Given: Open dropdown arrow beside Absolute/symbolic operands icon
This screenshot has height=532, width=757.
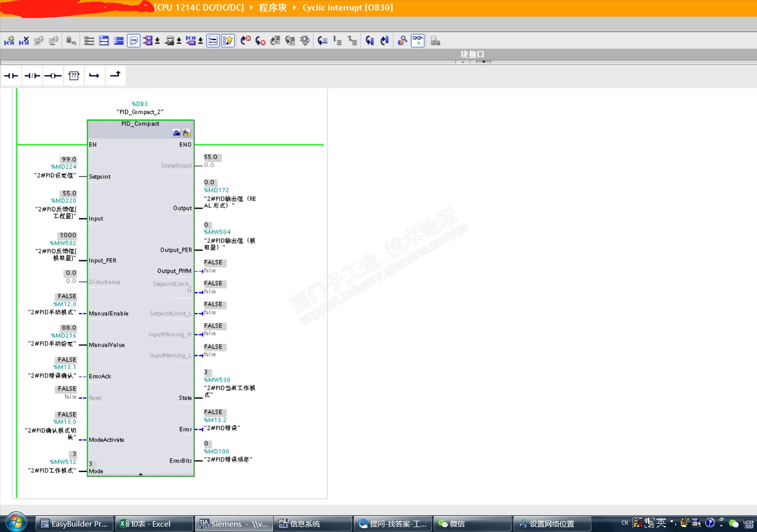Looking at the screenshot, I should 157,41.
